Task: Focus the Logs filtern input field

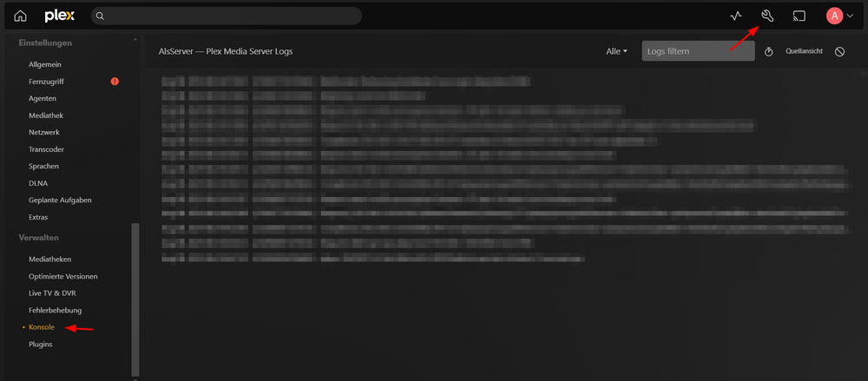Action: pyautogui.click(x=698, y=51)
